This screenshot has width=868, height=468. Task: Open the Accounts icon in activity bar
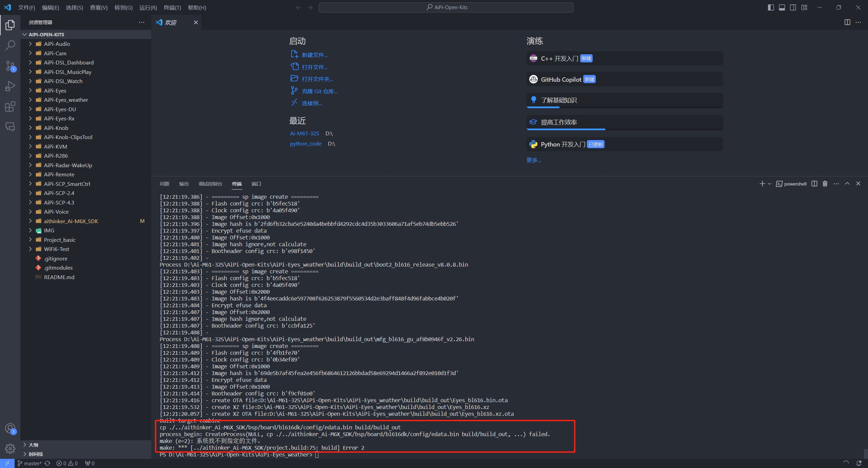point(10,429)
